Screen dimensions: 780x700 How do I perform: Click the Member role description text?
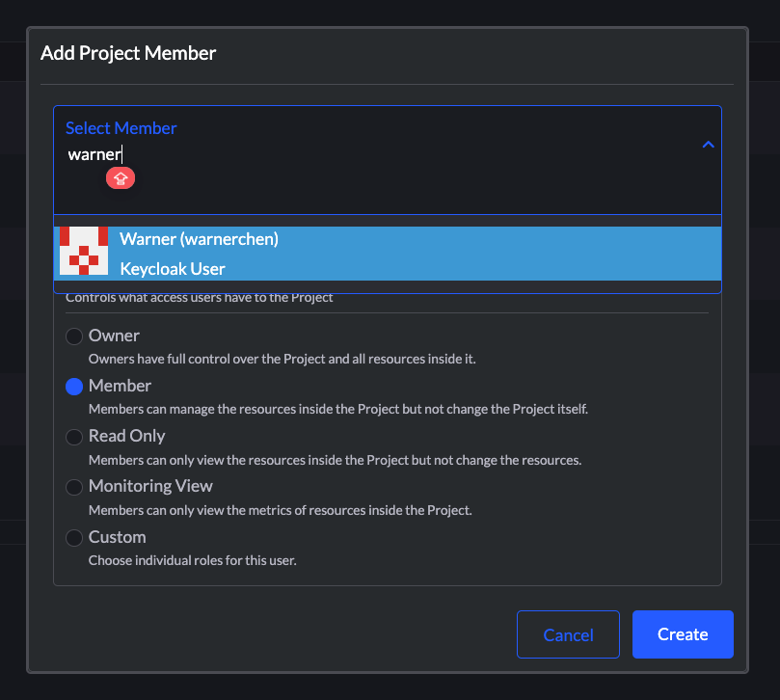(x=337, y=409)
